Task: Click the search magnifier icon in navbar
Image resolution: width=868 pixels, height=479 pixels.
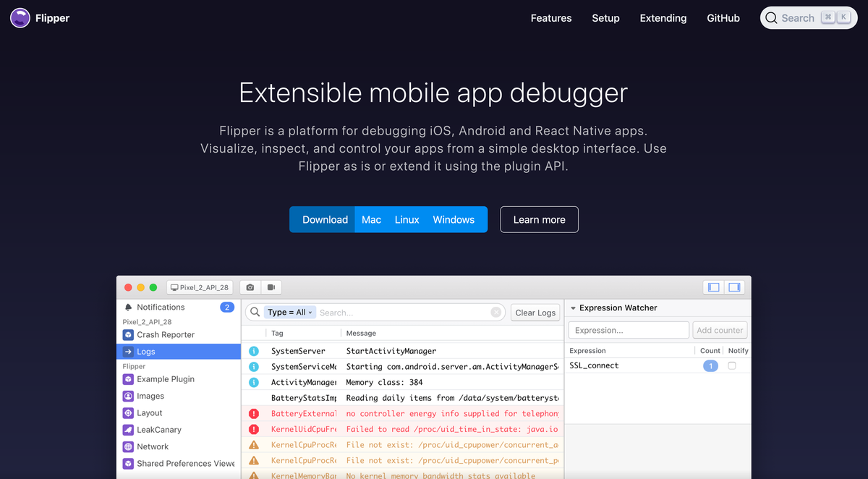Action: pos(771,18)
